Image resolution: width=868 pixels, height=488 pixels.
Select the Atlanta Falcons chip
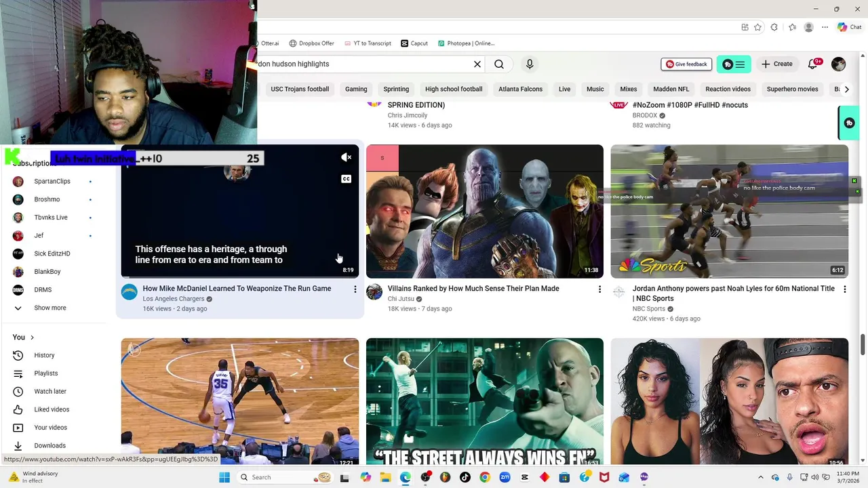(521, 89)
